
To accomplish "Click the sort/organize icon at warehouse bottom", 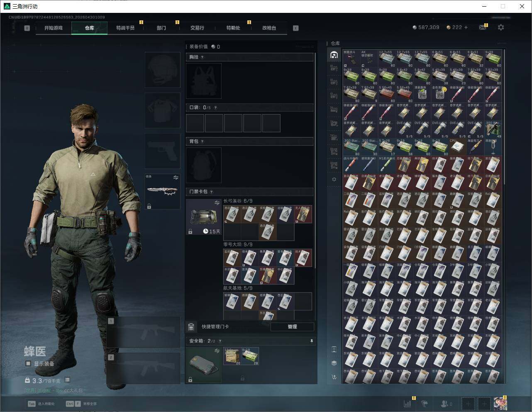I will [x=334, y=377].
